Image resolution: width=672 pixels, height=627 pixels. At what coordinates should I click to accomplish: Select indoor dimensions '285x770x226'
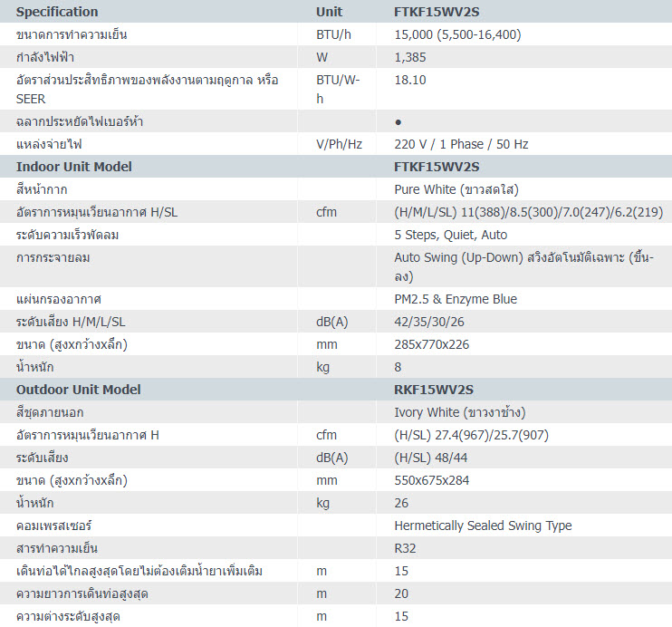point(432,345)
